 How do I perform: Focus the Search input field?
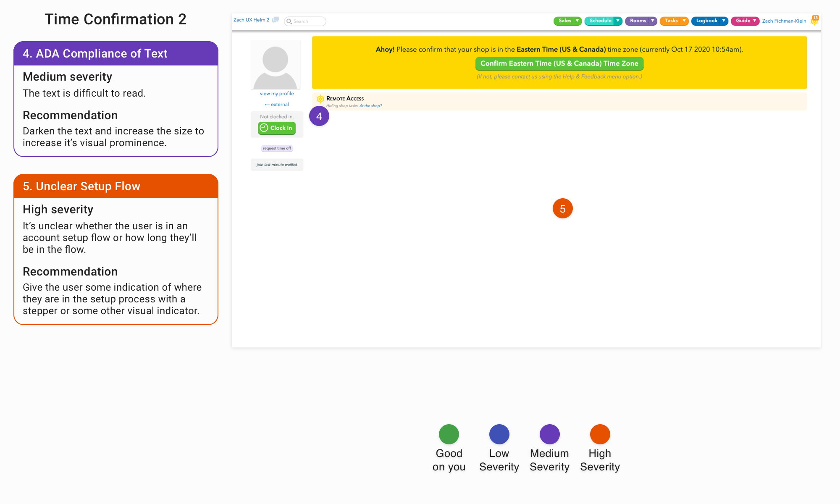(x=308, y=21)
